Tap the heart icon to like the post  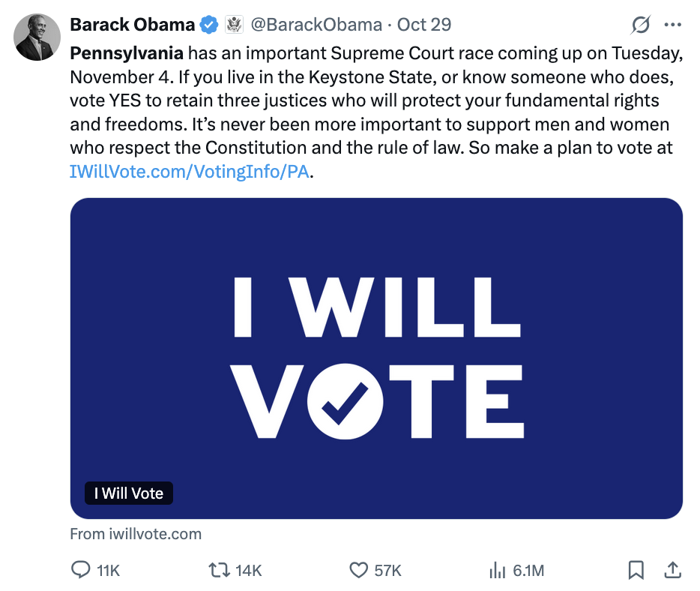coord(359,571)
